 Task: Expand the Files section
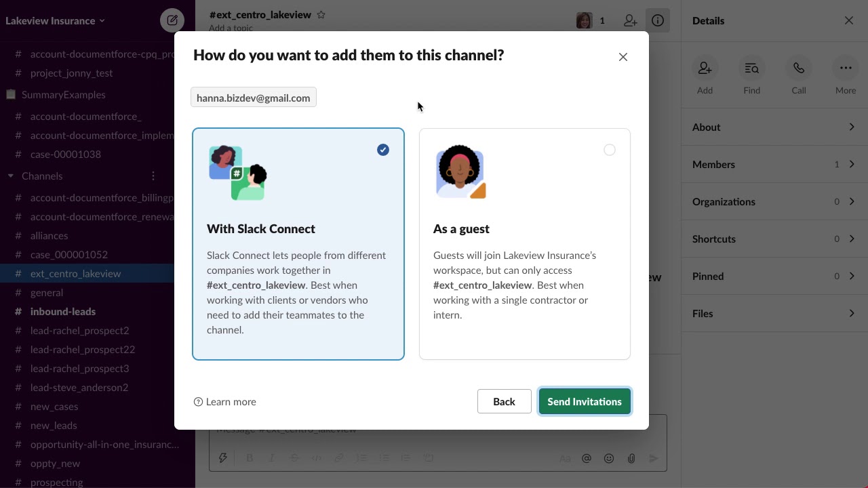(774, 314)
